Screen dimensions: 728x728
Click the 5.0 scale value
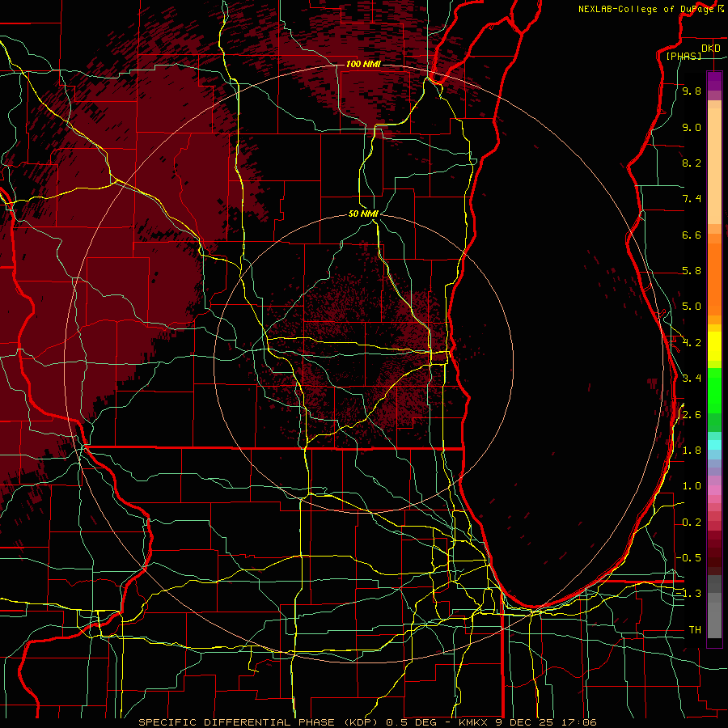pos(692,307)
